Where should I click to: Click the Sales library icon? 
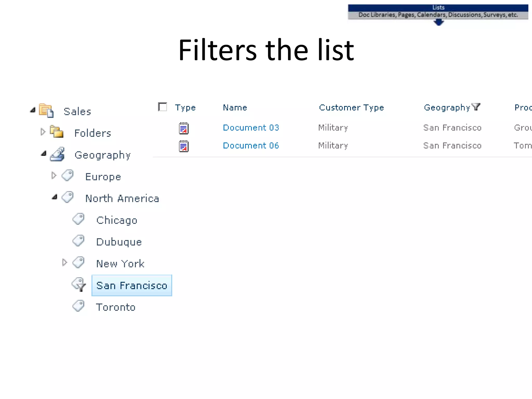pyautogui.click(x=46, y=111)
